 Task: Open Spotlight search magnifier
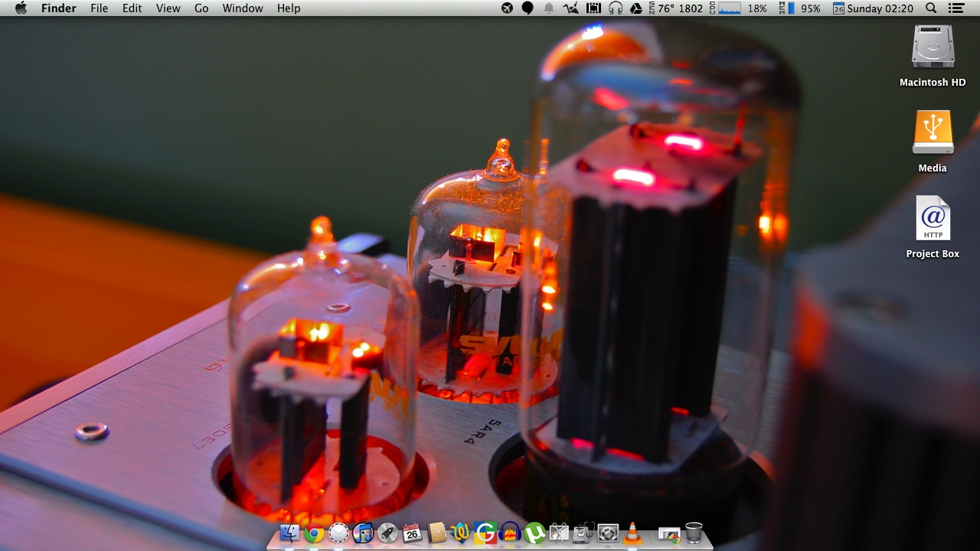click(931, 8)
